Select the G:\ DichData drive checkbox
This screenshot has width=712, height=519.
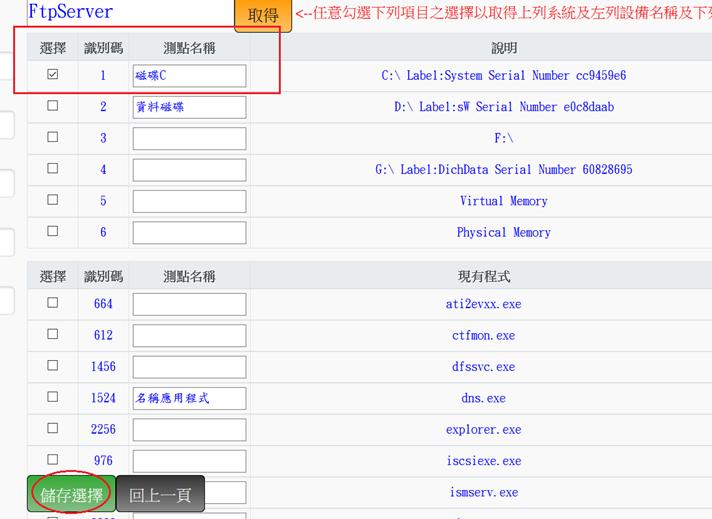click(53, 169)
